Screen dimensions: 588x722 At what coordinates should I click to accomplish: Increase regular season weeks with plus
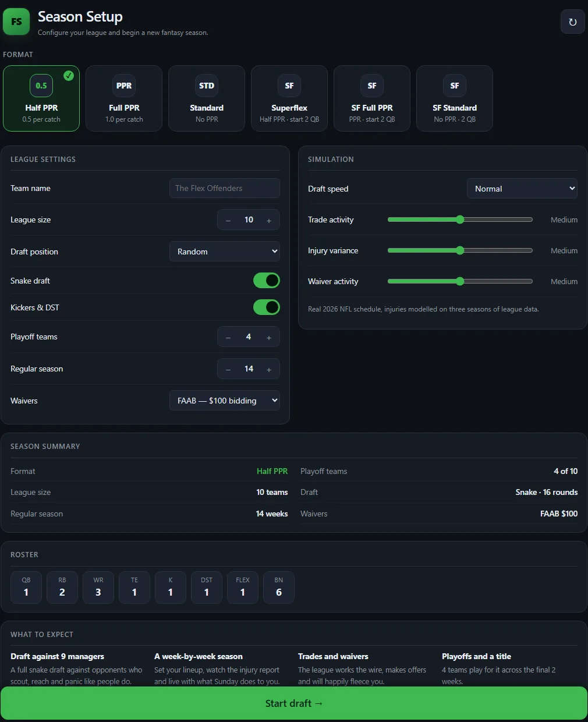(x=269, y=369)
